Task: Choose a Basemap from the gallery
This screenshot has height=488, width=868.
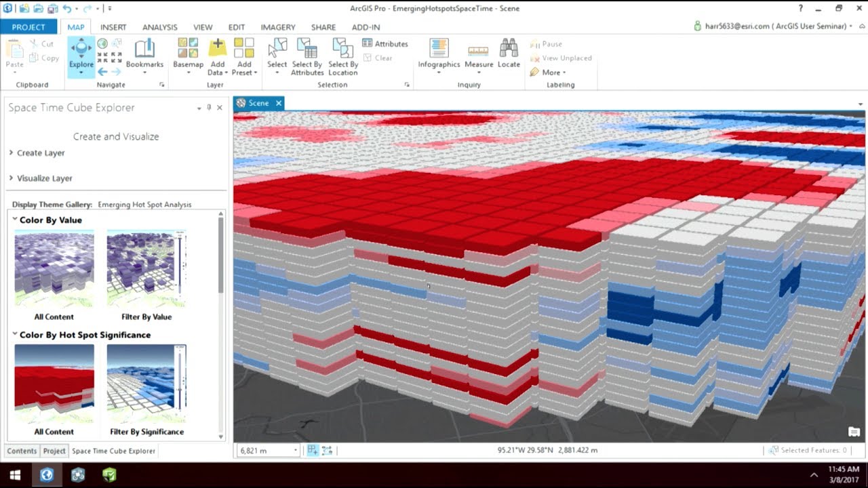Action: click(188, 56)
